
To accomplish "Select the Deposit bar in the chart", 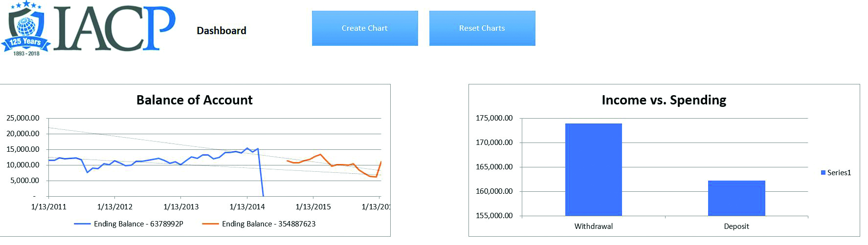I will (736, 198).
